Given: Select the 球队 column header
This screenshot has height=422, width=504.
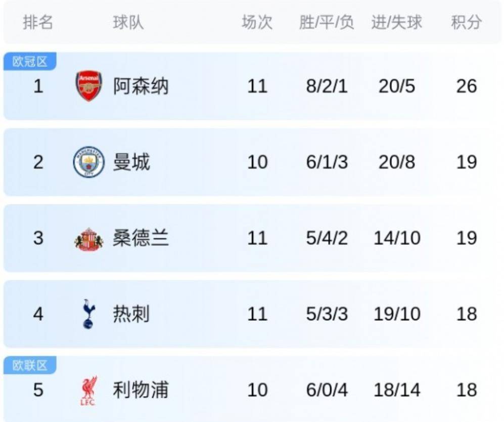Looking at the screenshot, I should pos(128,23).
